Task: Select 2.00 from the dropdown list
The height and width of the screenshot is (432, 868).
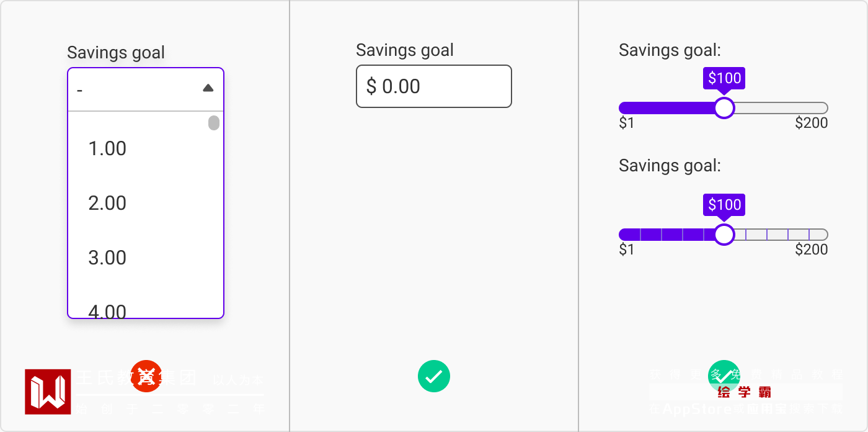Action: tap(107, 204)
